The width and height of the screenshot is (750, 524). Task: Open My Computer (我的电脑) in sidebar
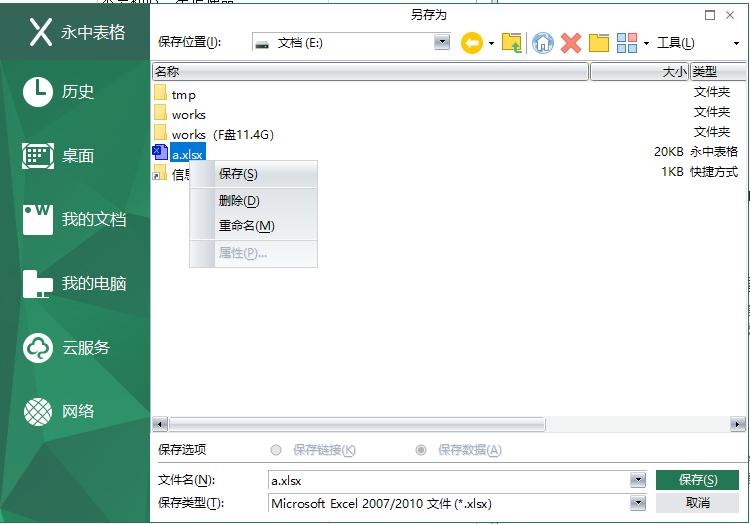(75, 283)
